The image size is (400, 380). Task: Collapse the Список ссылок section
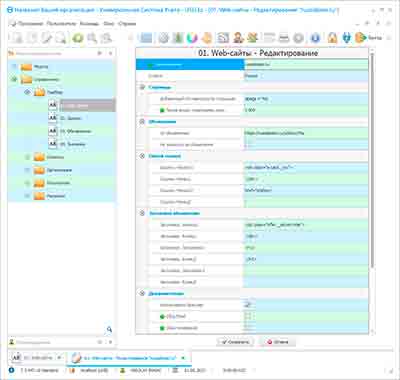(142, 156)
